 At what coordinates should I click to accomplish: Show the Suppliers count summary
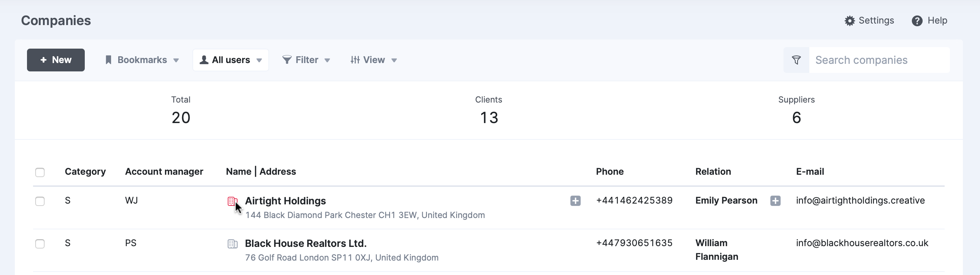796,111
